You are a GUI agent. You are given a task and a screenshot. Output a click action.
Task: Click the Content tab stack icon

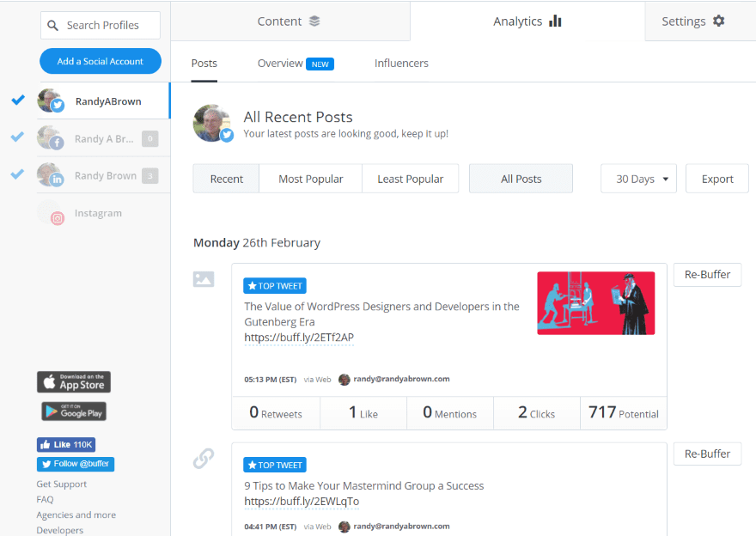pos(314,21)
